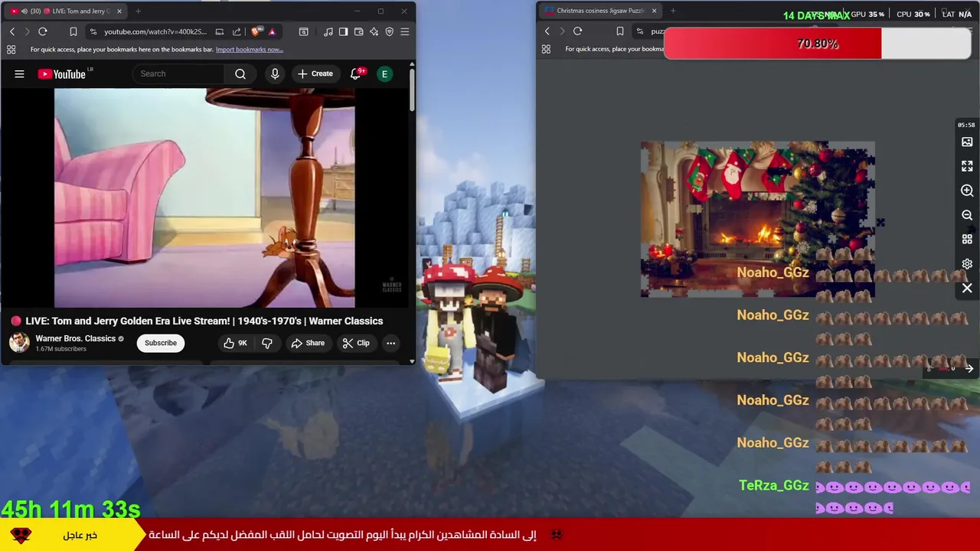Viewport: 980px width, 551px height.
Task: Select the LIVE: Tom and Jerry tab
Action: point(66,11)
